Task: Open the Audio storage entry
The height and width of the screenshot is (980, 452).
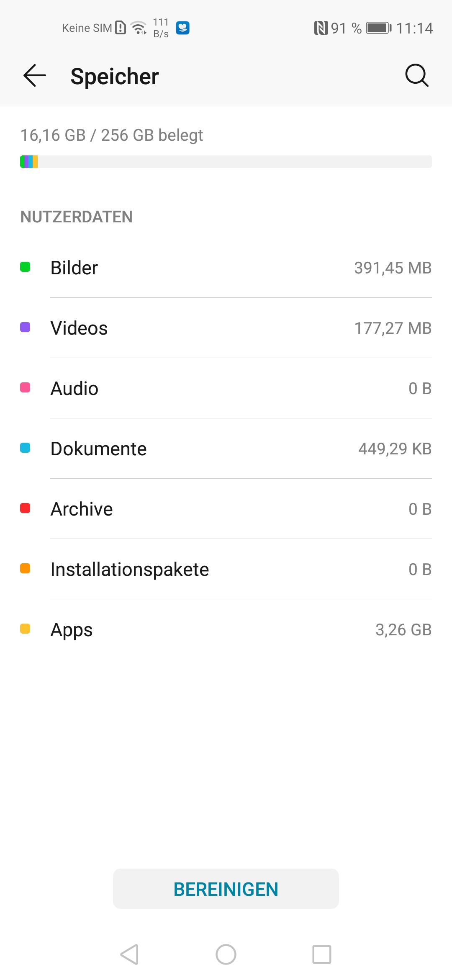Action: [x=226, y=388]
